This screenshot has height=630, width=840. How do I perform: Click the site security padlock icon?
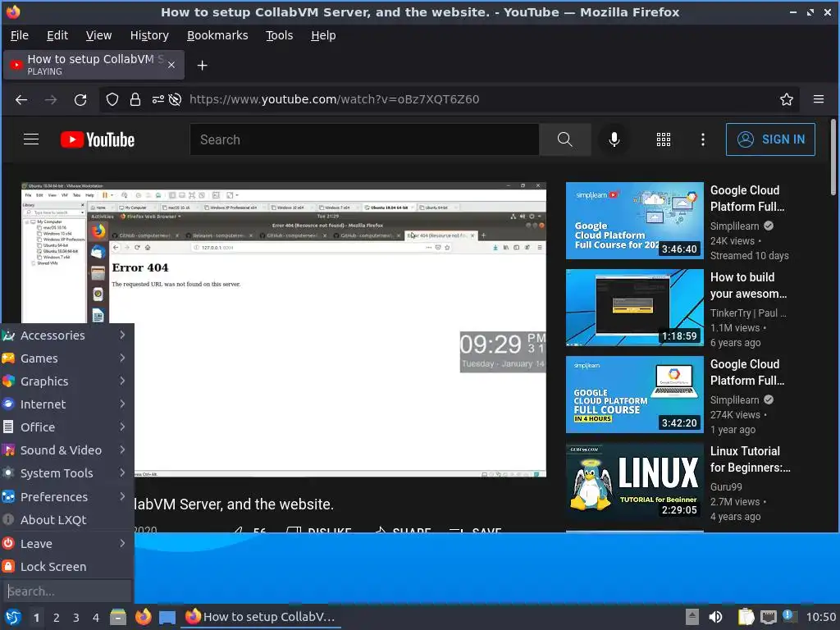pyautogui.click(x=135, y=99)
